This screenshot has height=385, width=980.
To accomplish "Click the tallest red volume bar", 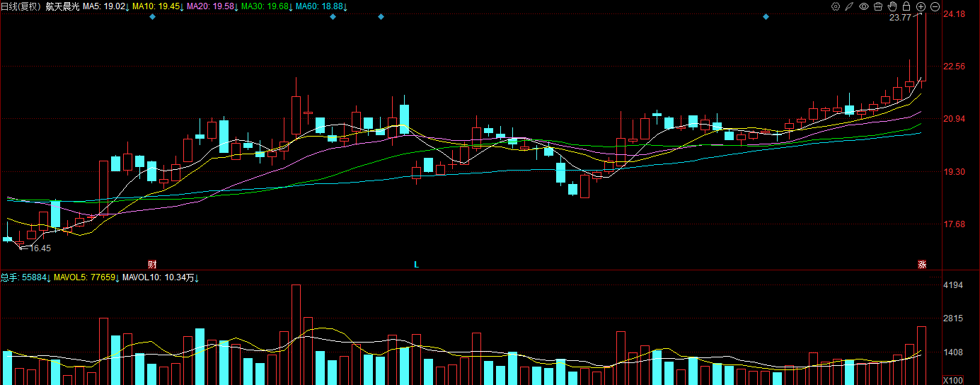I will pos(296,335).
